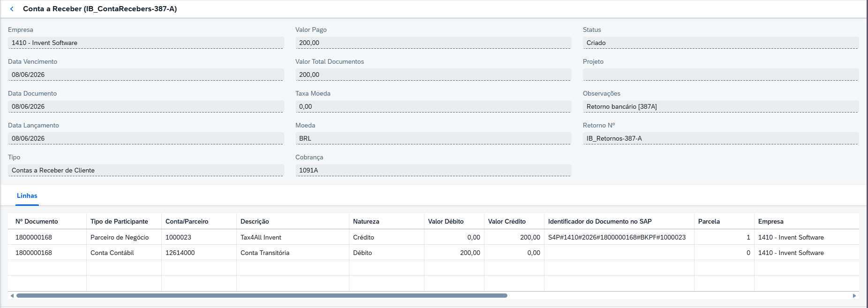
Task: Click the Identificador do Documento no SAP header
Action: coord(619,221)
